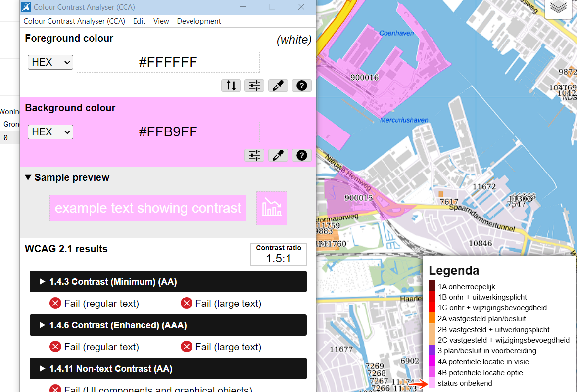The width and height of the screenshot is (577, 392).
Task: Click the foreground hex value field
Action: tap(168, 62)
